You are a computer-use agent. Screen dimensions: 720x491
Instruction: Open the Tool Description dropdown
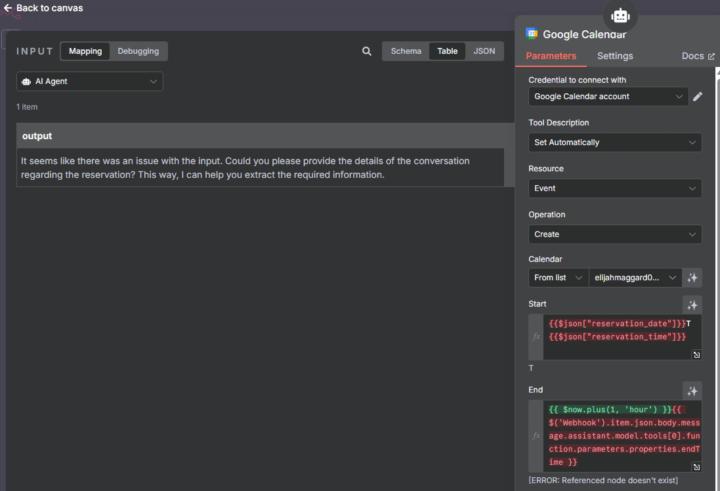tap(614, 142)
